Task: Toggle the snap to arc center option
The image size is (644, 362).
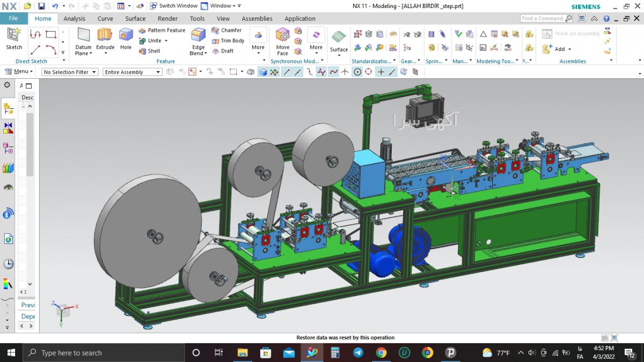Action: 357,72
